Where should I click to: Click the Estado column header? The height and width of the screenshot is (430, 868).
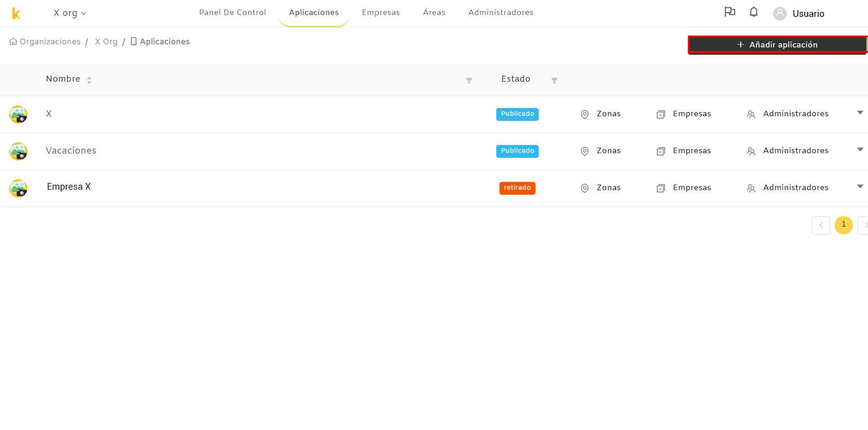point(516,79)
